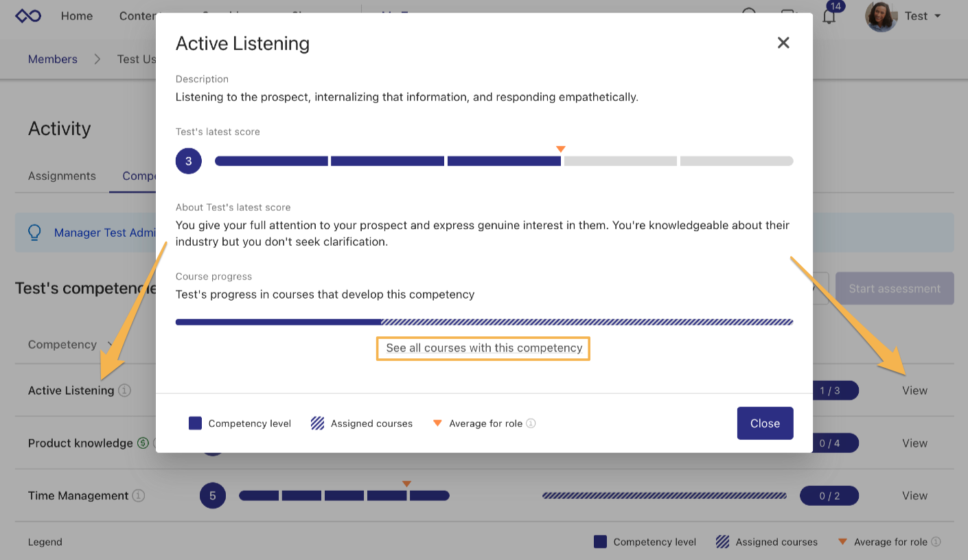Open See all courses with this competency
This screenshot has width=968, height=560.
point(483,348)
